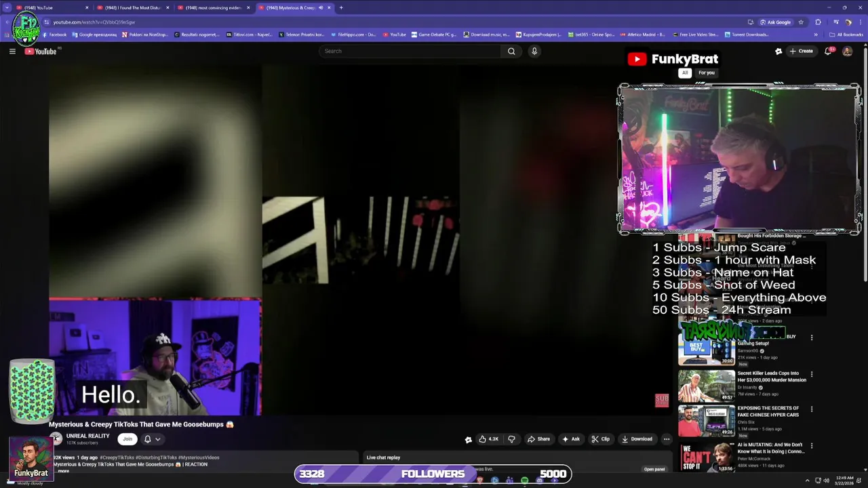This screenshot has width=868, height=488.
Task: Click the Download button
Action: point(637,439)
